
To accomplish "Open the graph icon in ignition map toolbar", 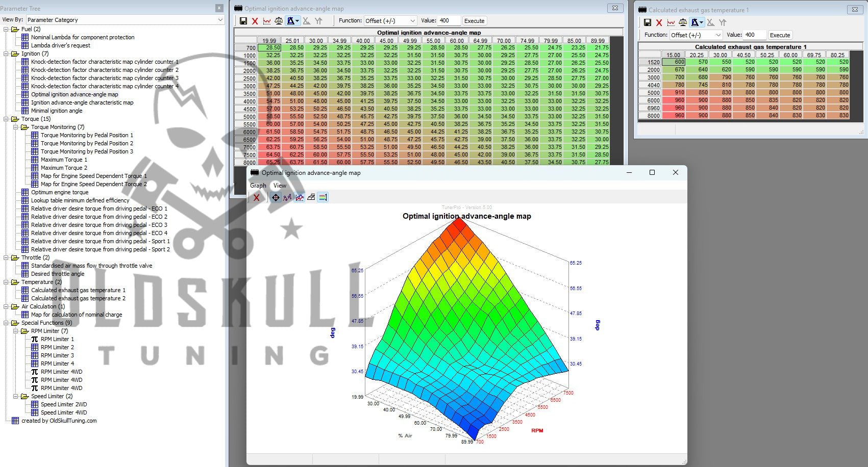I will pos(267,21).
